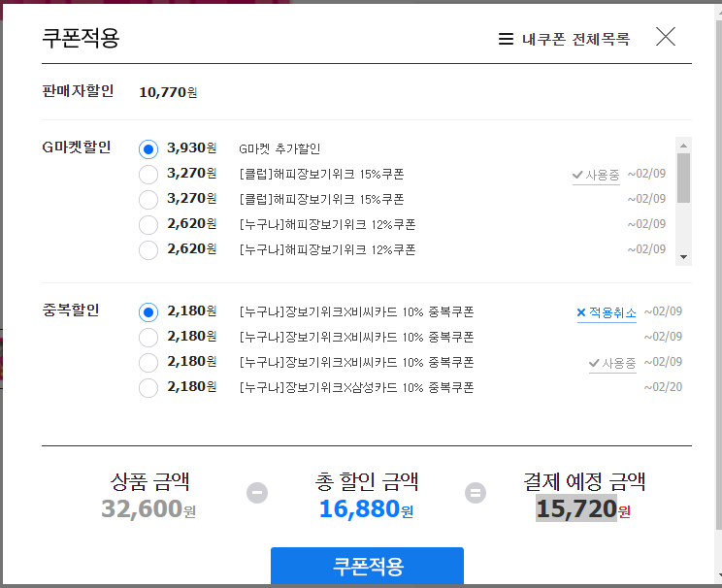The width and height of the screenshot is (722, 588).
Task: Click the highlighted 15,720 payment amount
Action: click(576, 508)
